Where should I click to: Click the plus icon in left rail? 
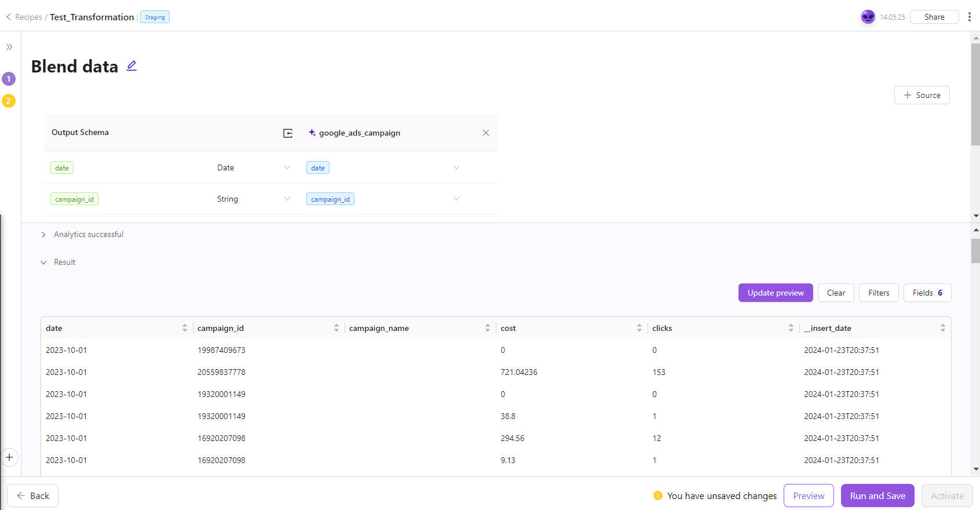9,457
